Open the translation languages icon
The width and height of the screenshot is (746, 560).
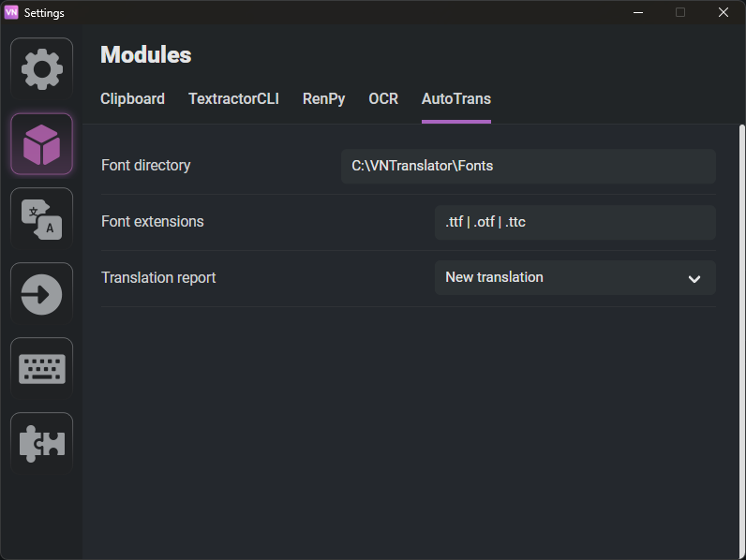click(x=41, y=219)
